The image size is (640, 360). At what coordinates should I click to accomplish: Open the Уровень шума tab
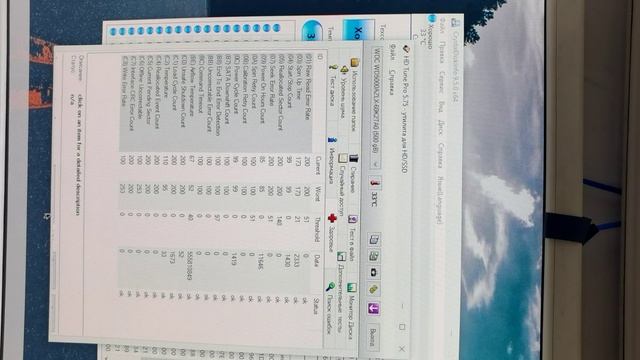tap(343, 92)
